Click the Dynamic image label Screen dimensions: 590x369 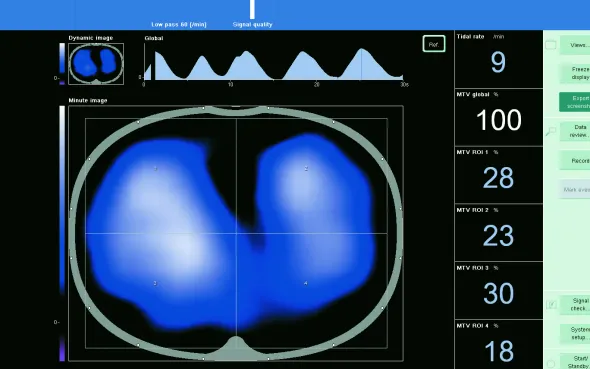[x=91, y=38]
